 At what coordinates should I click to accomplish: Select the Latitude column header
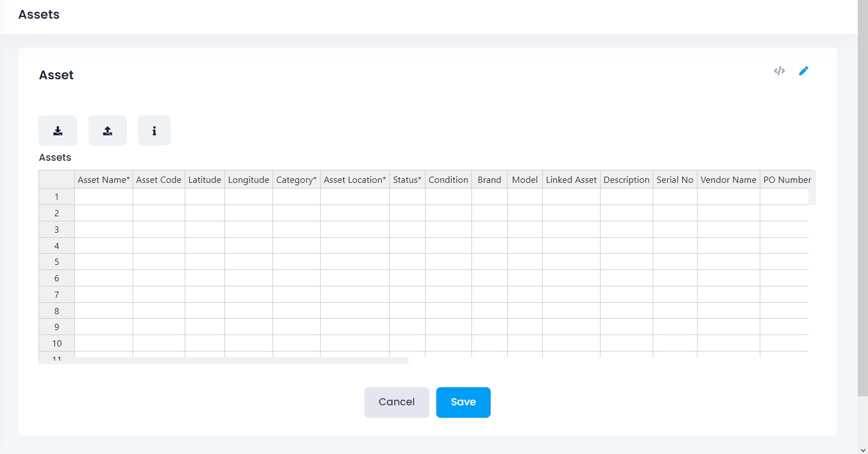[x=205, y=179]
